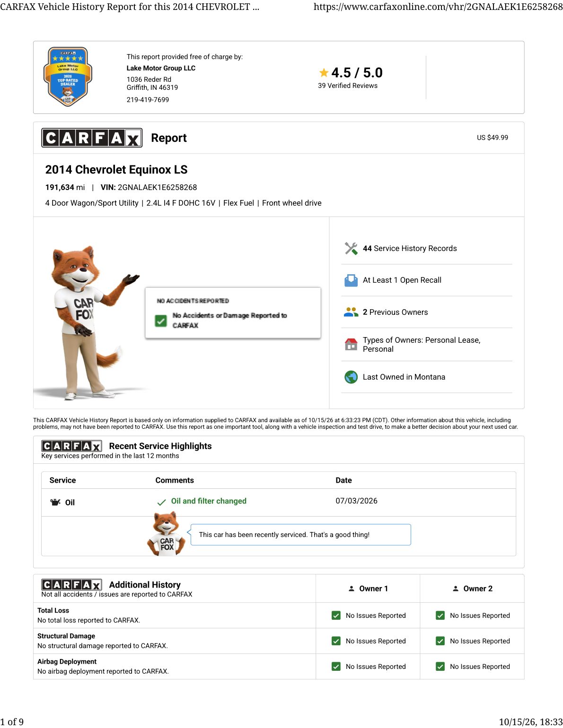Click the carfaxonline.com URL in page header

(438, 7)
